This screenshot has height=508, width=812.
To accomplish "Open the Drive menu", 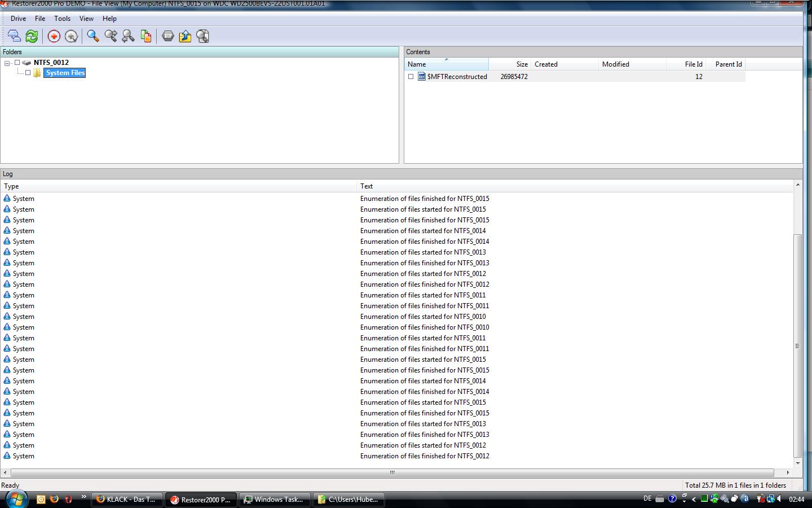I will (18, 19).
